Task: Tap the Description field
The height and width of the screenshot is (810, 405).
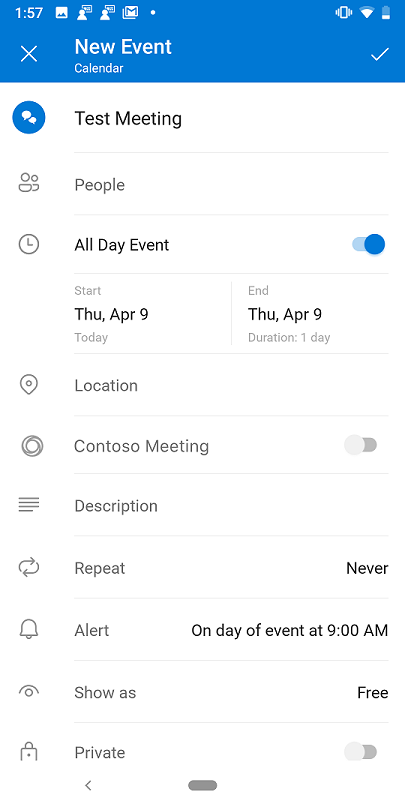Action: pyautogui.click(x=231, y=506)
